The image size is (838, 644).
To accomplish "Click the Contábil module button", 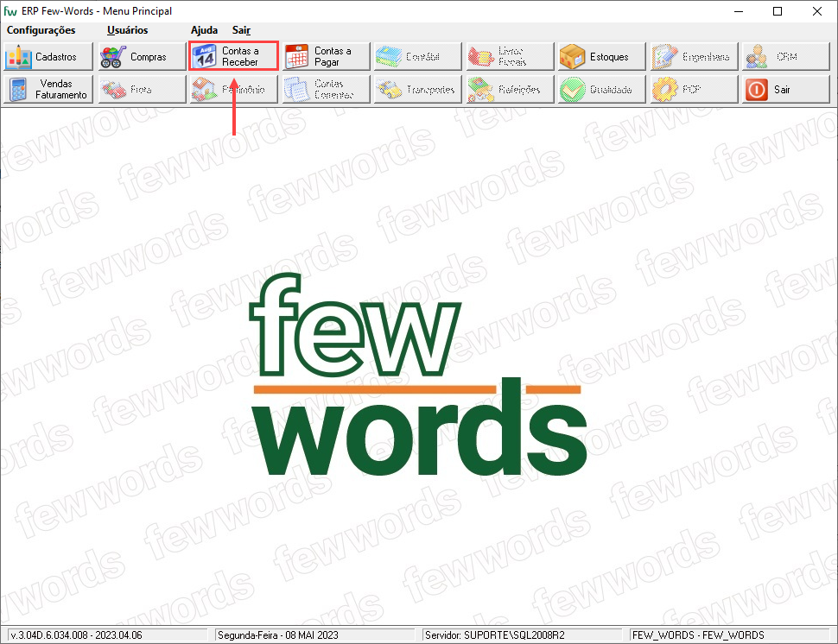I will pyautogui.click(x=417, y=57).
